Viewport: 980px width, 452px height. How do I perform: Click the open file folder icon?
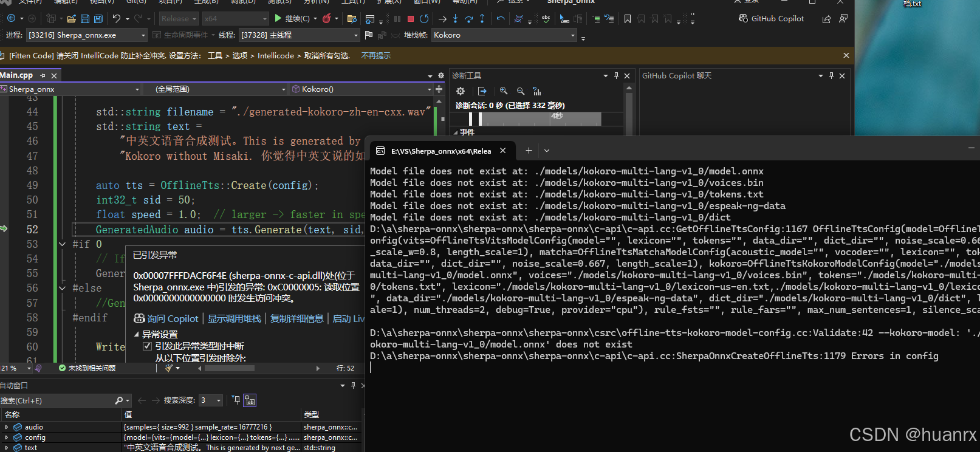pos(72,19)
